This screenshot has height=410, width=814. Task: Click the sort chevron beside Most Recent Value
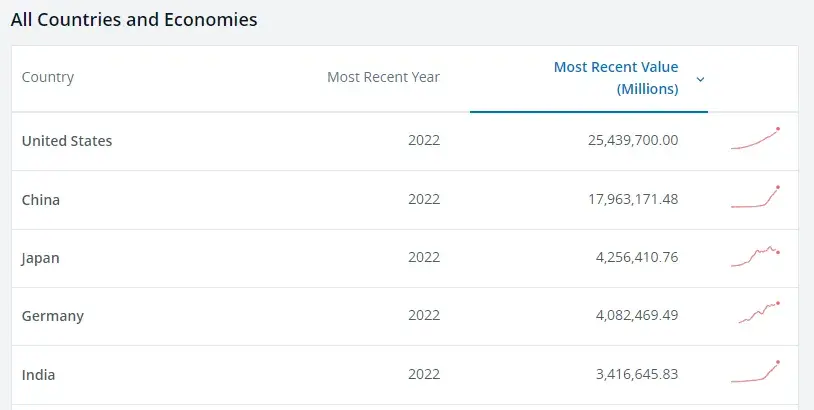[x=700, y=79]
